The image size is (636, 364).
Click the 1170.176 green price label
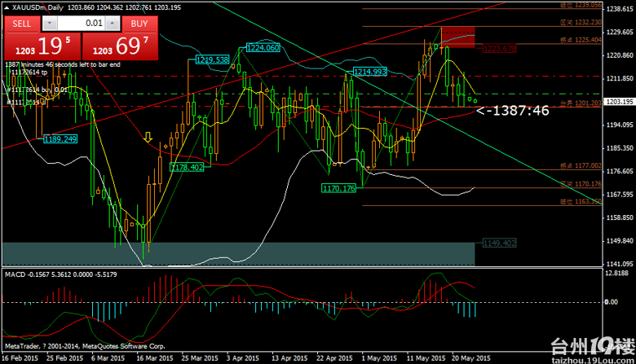pyautogui.click(x=339, y=188)
